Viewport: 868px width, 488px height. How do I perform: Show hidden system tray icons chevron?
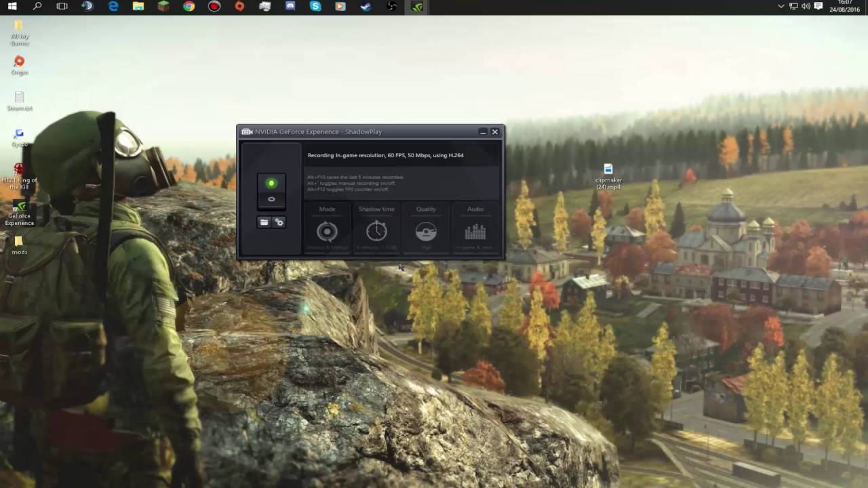tap(781, 6)
